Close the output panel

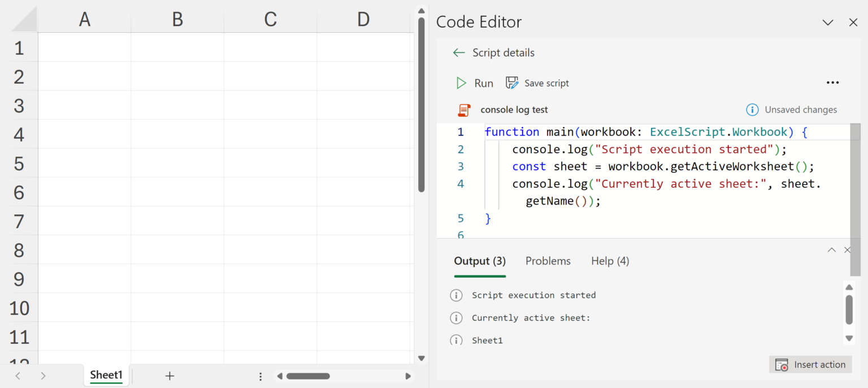(847, 249)
